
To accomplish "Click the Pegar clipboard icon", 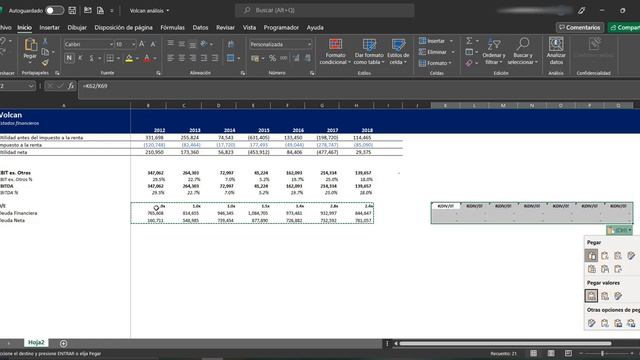I will [30, 44].
